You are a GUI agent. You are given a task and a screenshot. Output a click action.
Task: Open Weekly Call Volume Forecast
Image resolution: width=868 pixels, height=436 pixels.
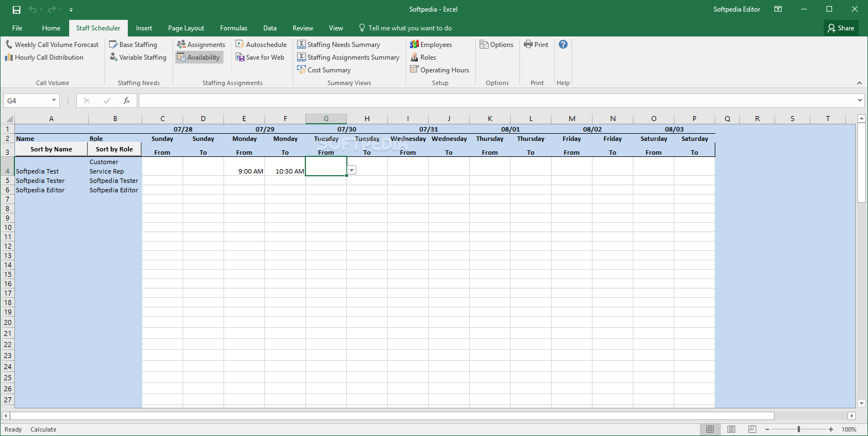(52, 45)
